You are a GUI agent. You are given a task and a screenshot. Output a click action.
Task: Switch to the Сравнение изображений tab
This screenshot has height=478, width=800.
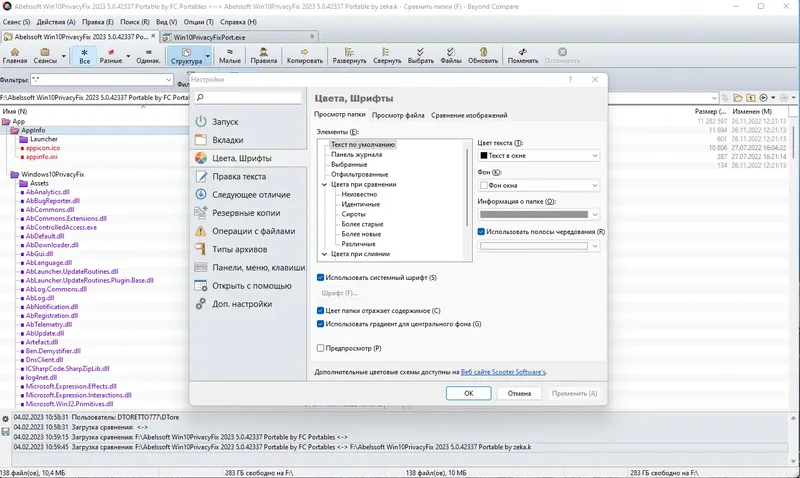click(469, 115)
